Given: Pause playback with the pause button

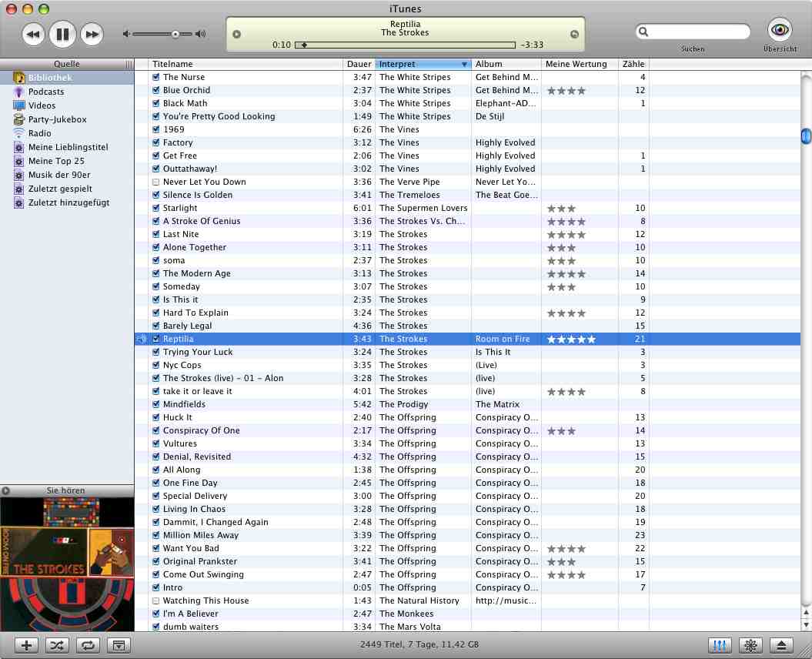Looking at the screenshot, I should coord(62,35).
